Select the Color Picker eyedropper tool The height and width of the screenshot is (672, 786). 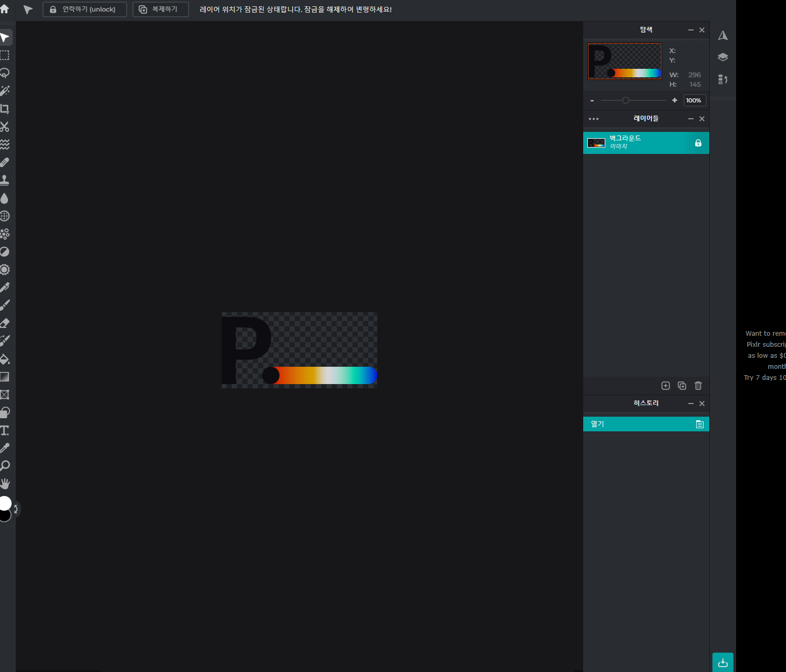5,448
